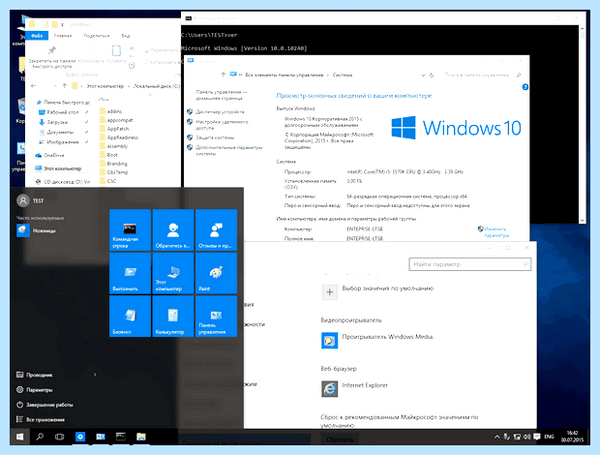Click the Command Prompt vertical scrollbar
This screenshot has width=600, height=455.
tap(582, 125)
